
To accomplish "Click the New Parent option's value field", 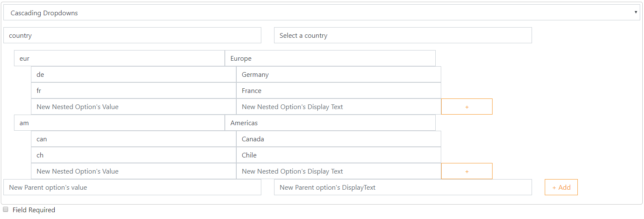I will pyautogui.click(x=132, y=187).
